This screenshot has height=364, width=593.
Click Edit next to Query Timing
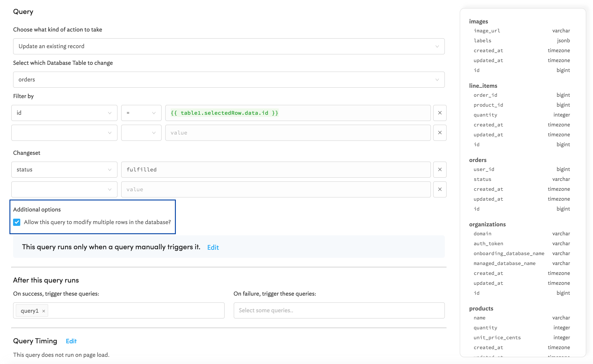click(71, 341)
